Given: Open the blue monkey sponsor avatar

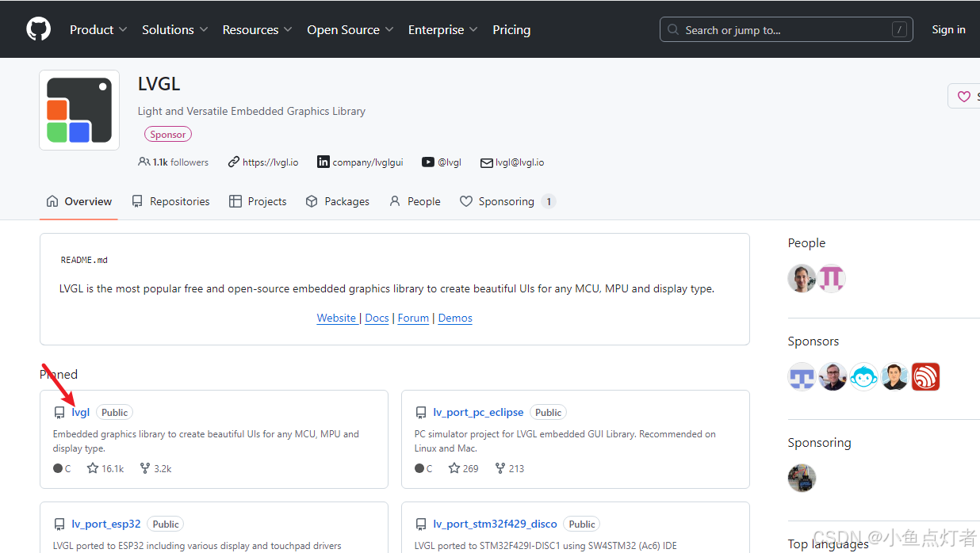Looking at the screenshot, I should click(863, 376).
